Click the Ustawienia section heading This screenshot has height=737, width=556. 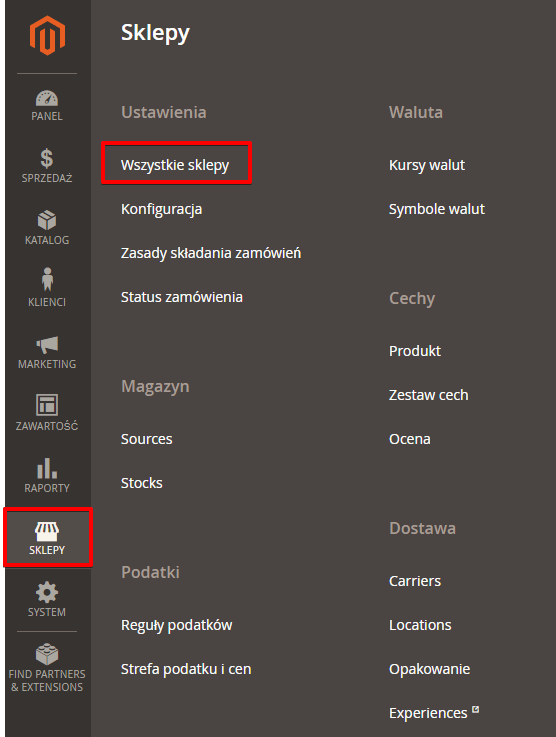[x=164, y=112]
